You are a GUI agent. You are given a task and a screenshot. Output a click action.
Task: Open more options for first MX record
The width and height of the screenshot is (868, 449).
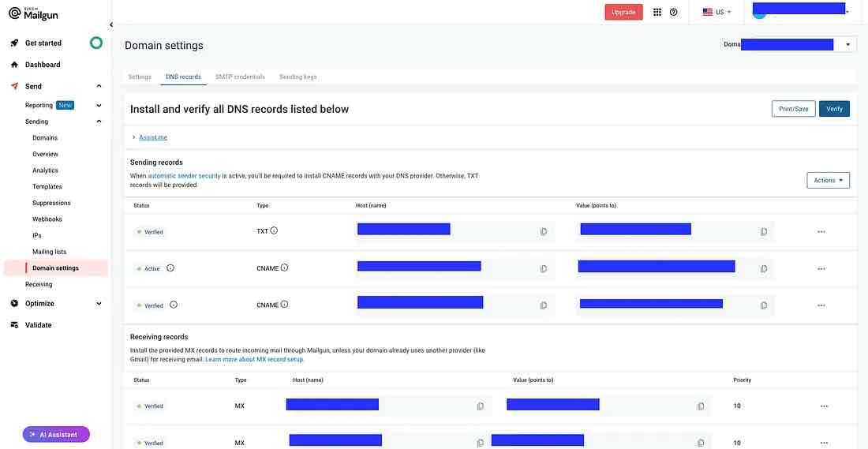click(824, 406)
